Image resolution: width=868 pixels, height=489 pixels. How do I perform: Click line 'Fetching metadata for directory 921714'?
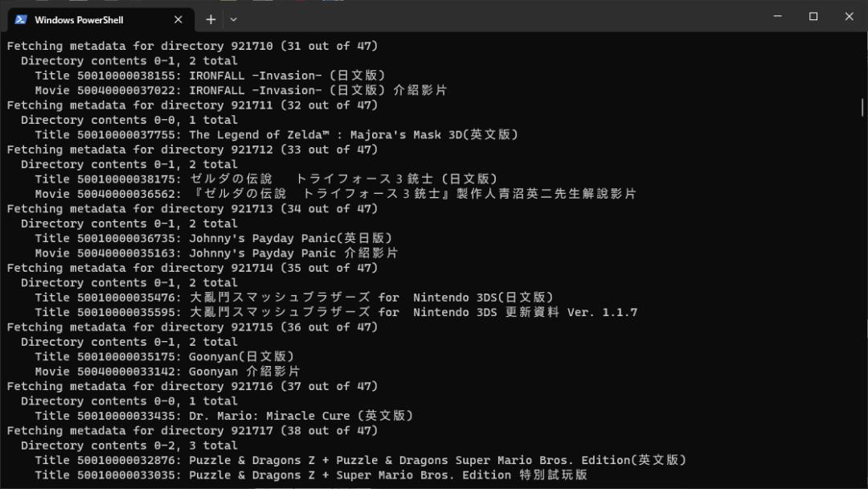pos(192,268)
